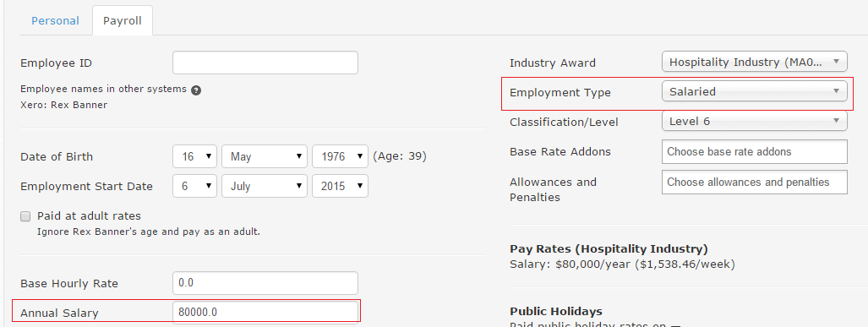Enable the Paid at adult rates checkbox
Viewport: 868px width, 327px height.
point(25,216)
